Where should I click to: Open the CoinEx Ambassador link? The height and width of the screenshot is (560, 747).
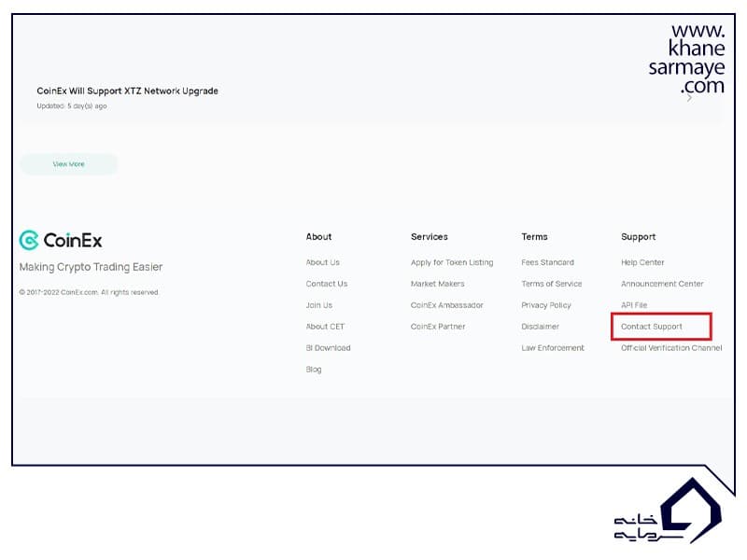[x=447, y=305]
